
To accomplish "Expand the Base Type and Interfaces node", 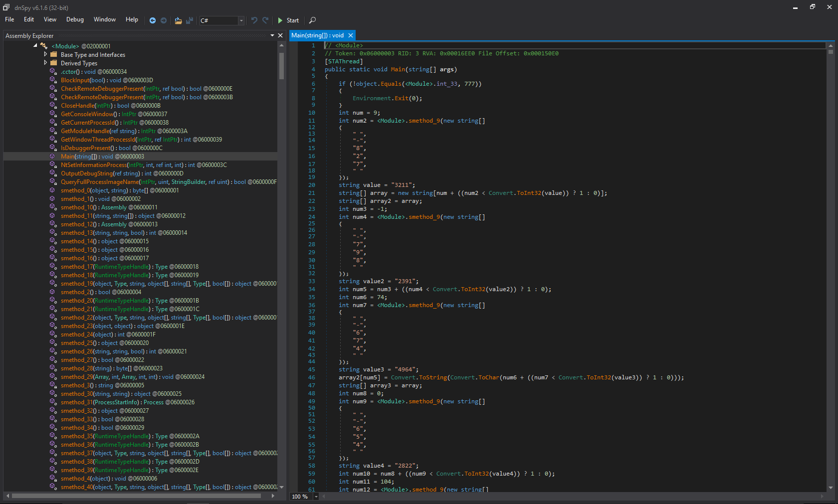I will [45, 54].
